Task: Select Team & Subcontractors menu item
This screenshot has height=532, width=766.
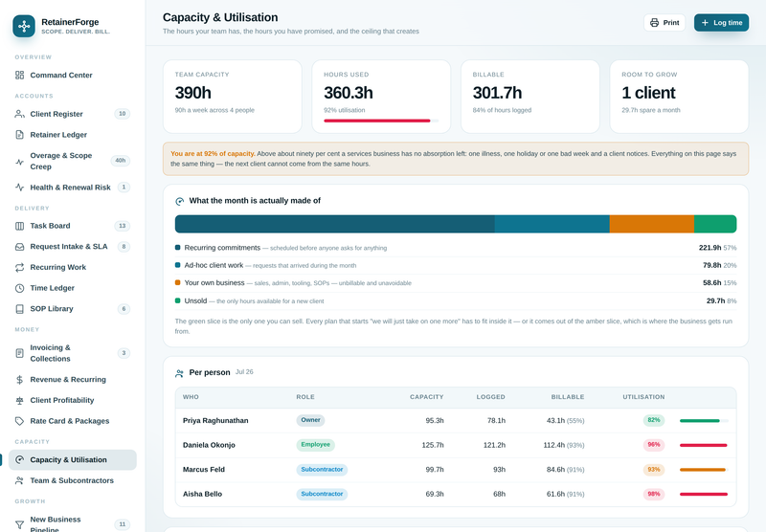Action: click(73, 480)
